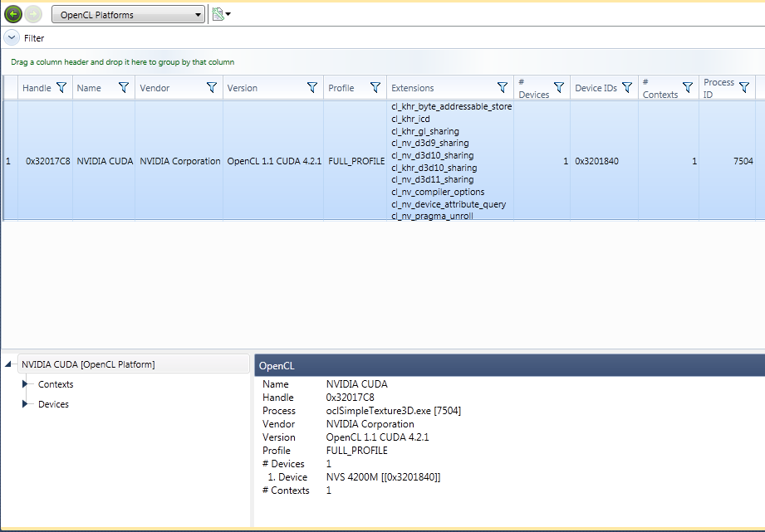Open the filter funnel on the Vendor column
This screenshot has height=532, width=765.
click(x=211, y=87)
